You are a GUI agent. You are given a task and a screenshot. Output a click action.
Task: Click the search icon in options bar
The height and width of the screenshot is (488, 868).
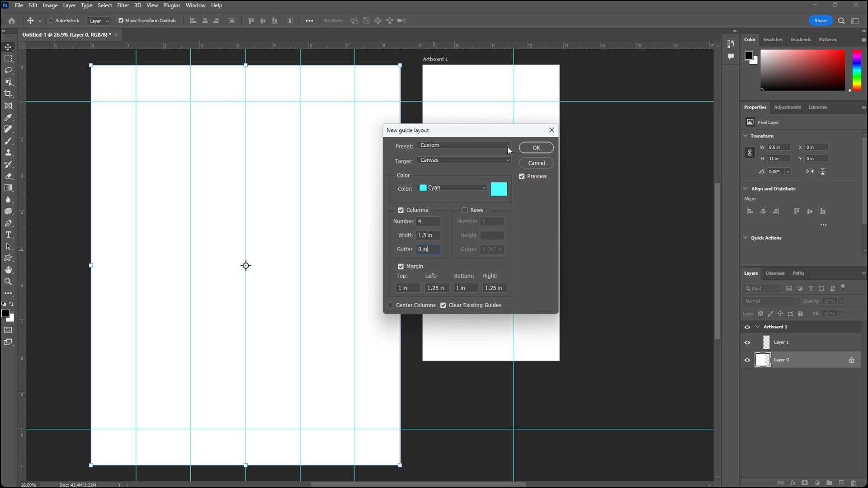[x=841, y=21]
